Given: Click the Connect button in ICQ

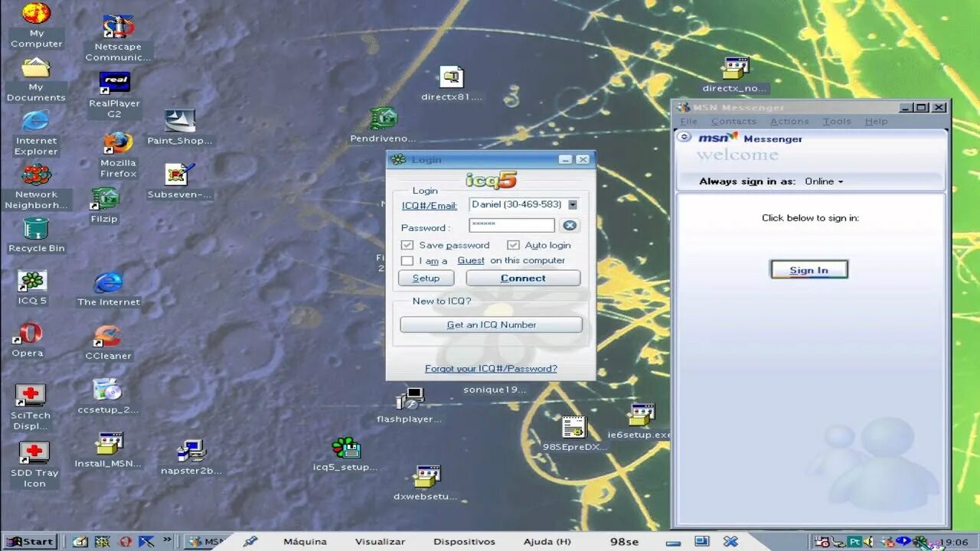Looking at the screenshot, I should [x=523, y=279].
